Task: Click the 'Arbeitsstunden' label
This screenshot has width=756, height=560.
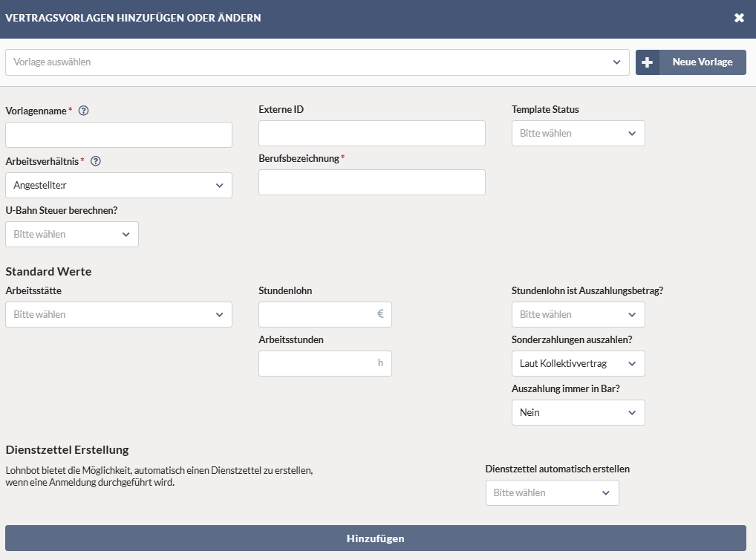Action: pyautogui.click(x=290, y=339)
